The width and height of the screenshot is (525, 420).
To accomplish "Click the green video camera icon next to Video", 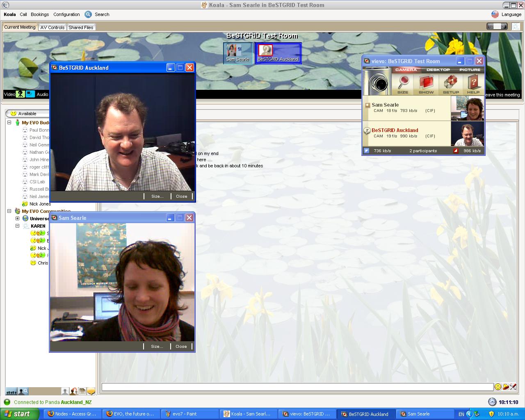I will tap(20, 94).
